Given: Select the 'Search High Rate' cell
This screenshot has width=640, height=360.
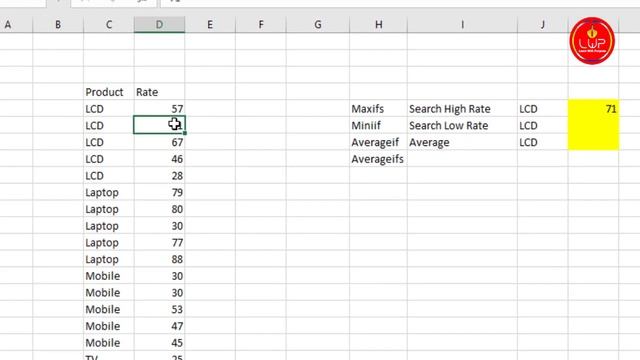Looking at the screenshot, I should pos(462,109).
